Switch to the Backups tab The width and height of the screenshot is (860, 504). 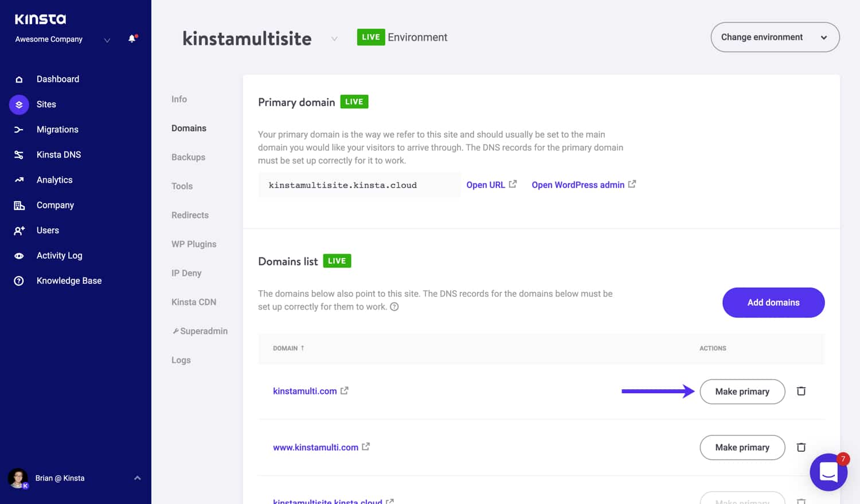pyautogui.click(x=188, y=157)
